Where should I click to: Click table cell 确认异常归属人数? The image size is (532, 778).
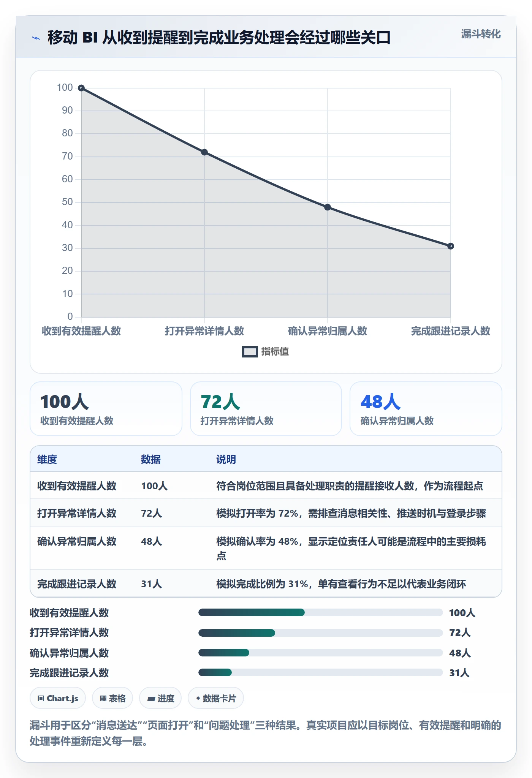pos(77,541)
